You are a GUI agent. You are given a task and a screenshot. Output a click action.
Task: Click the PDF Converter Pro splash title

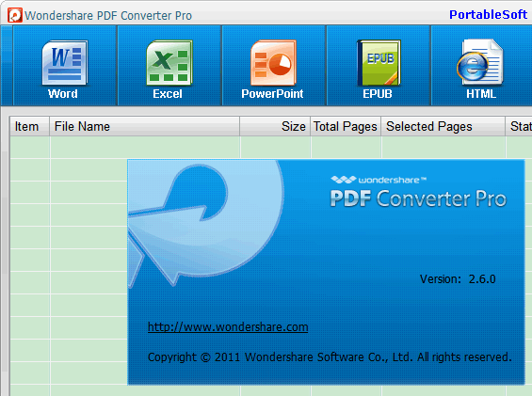point(418,198)
